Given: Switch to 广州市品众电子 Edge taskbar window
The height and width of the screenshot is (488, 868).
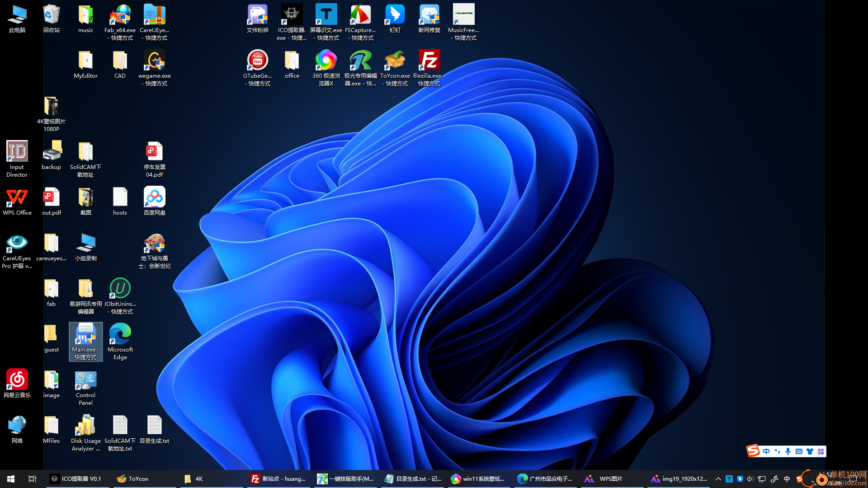Looking at the screenshot, I should 546,479.
